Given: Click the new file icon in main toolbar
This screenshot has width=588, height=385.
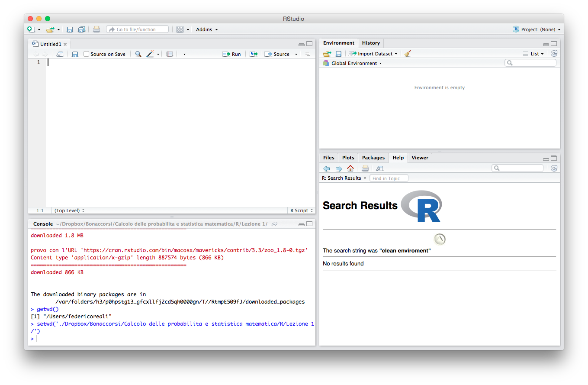Looking at the screenshot, I should click(x=31, y=29).
